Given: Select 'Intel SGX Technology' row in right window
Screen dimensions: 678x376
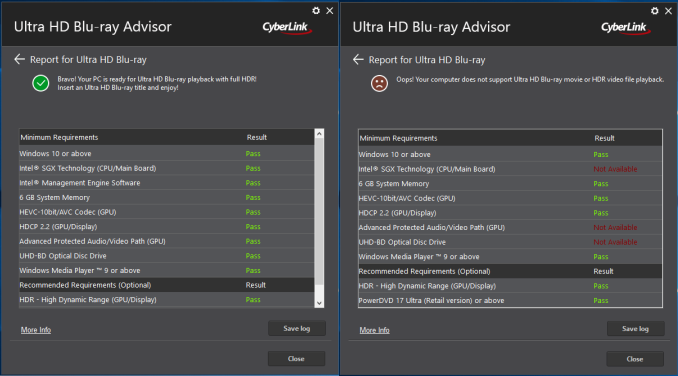Looking at the screenshot, I should (510, 169).
